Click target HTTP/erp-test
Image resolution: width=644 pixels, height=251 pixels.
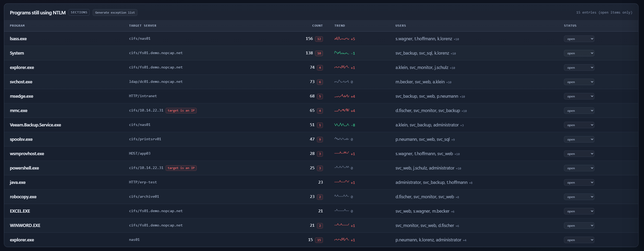tap(143, 182)
